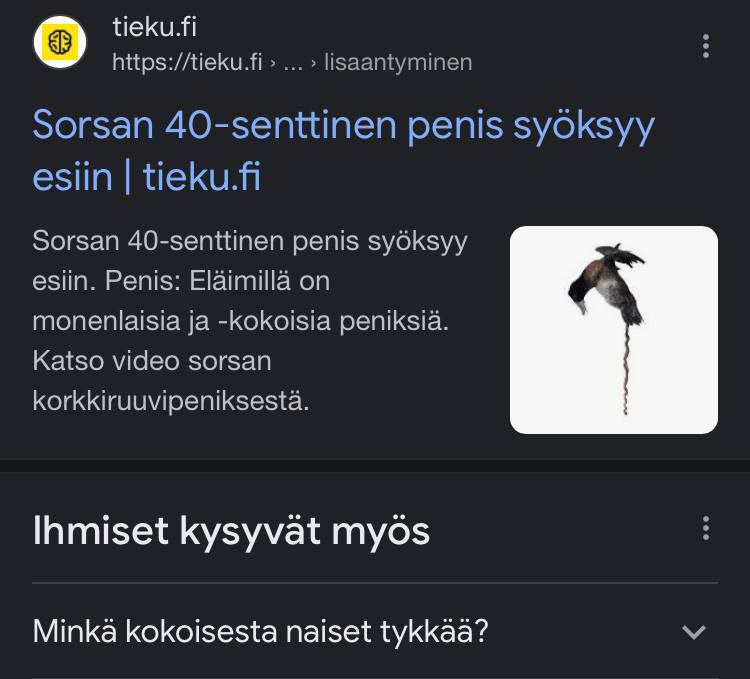
Task: Expand the chevron next to "Minkä kokoisesta naiset tykkää?"
Action: tap(693, 632)
